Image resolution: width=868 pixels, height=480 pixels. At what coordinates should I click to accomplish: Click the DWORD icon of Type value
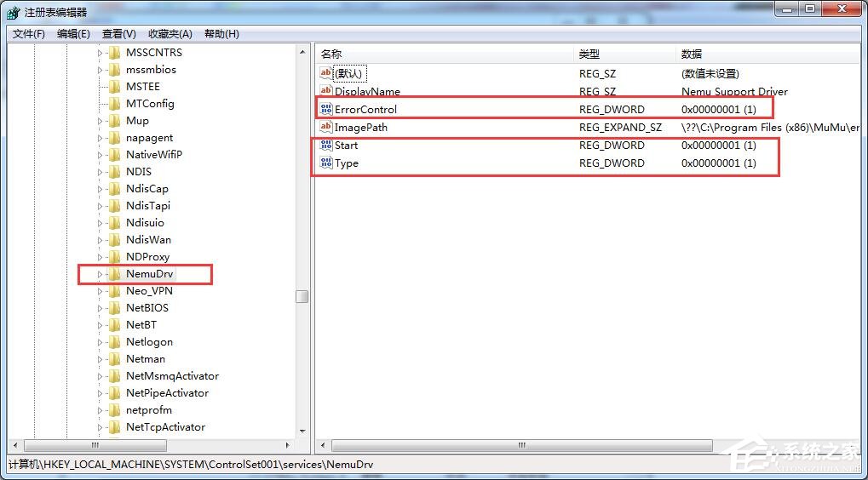[326, 163]
